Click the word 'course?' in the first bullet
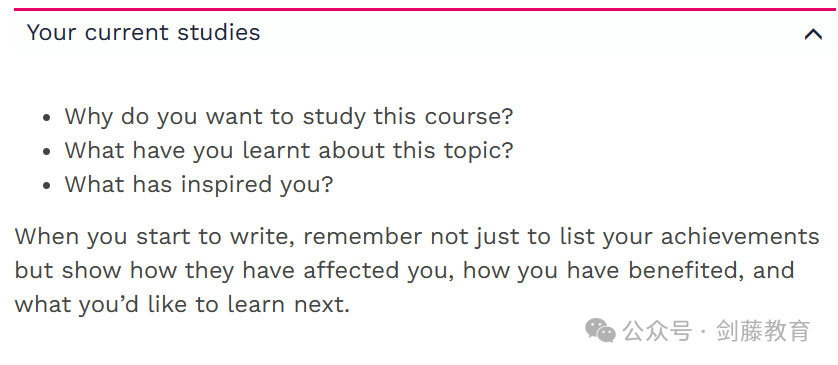This screenshot has height=365, width=838. coord(469,117)
